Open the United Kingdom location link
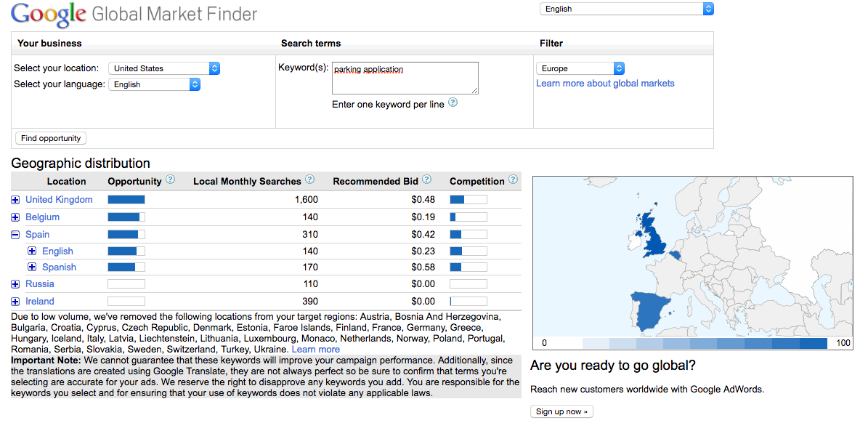 pyautogui.click(x=59, y=199)
